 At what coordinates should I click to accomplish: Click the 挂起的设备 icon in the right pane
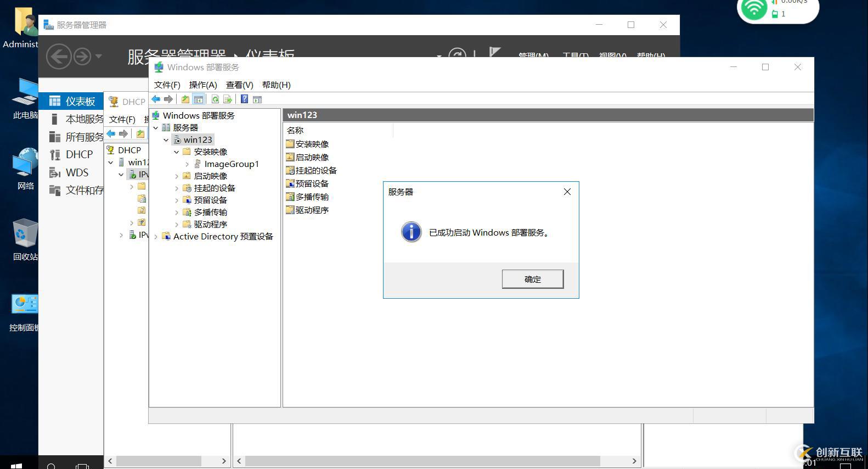(290, 170)
